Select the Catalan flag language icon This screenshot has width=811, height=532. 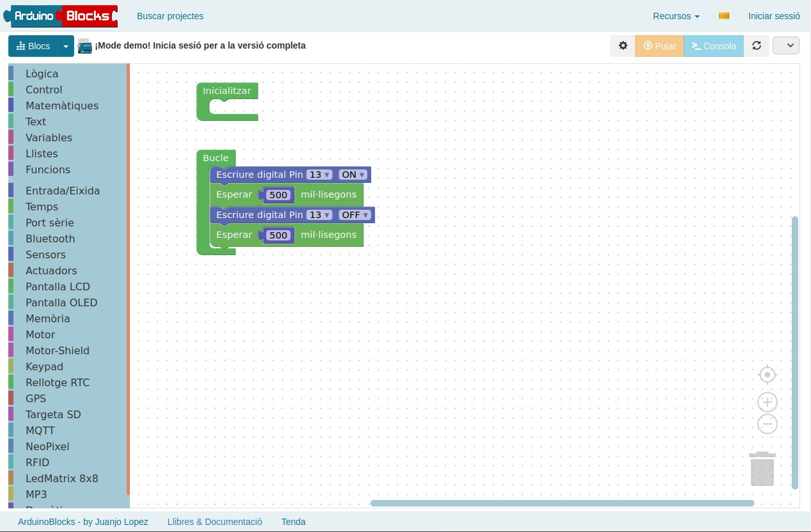point(724,16)
